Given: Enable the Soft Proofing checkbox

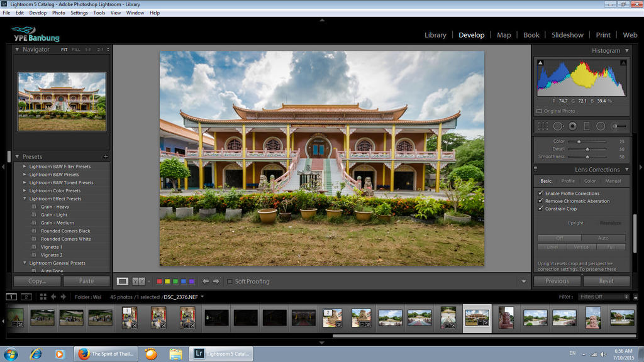Looking at the screenshot, I should (x=230, y=282).
